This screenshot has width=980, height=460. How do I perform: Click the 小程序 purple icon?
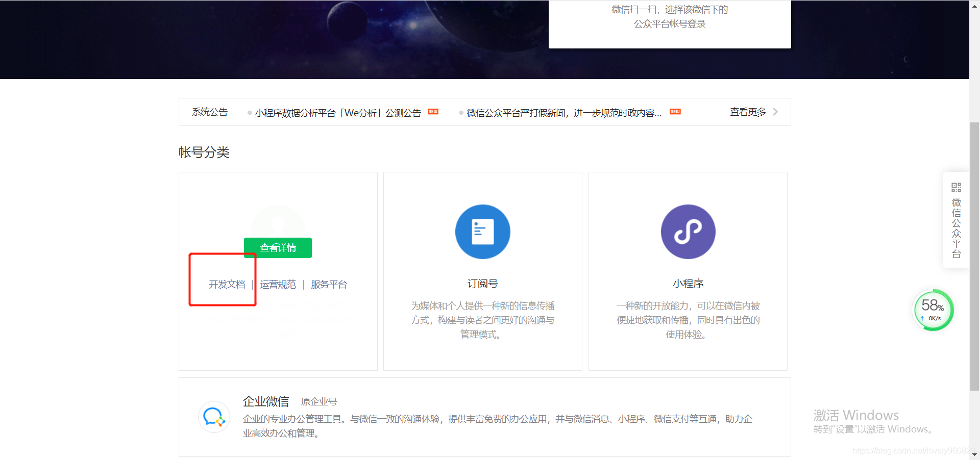pos(688,232)
